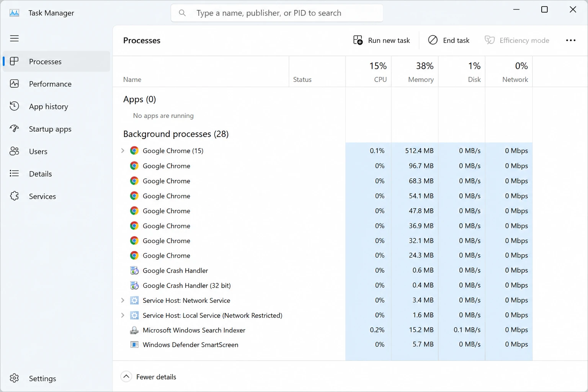Select the Microsoft Windows Search Indexer row
588x392 pixels.
[323, 330]
